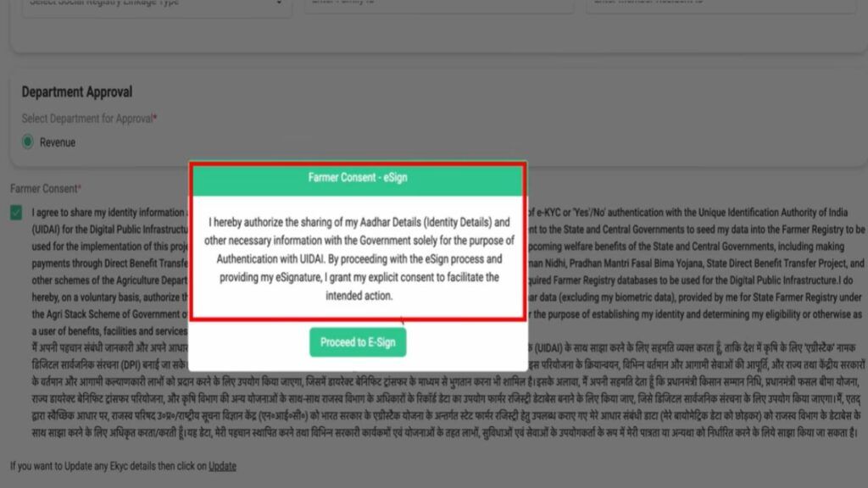Click the Select Department for Approval label
This screenshot has height=488, width=868.
click(87, 119)
